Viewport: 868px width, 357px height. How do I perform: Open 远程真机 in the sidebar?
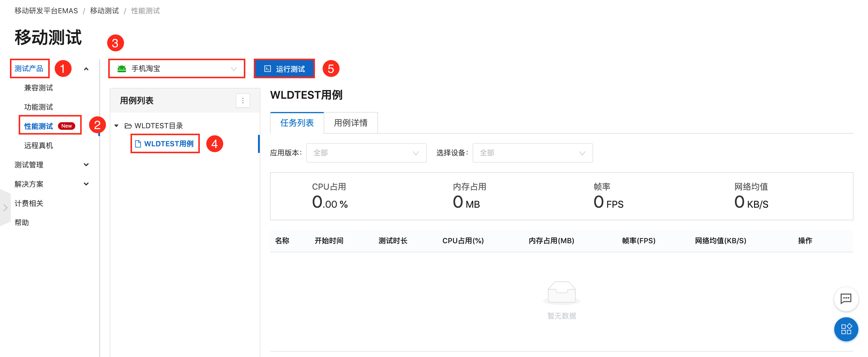coord(38,145)
